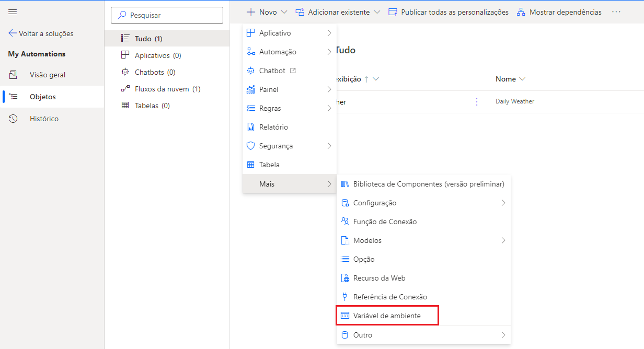Select Variável de ambiente from the submenu

387,315
